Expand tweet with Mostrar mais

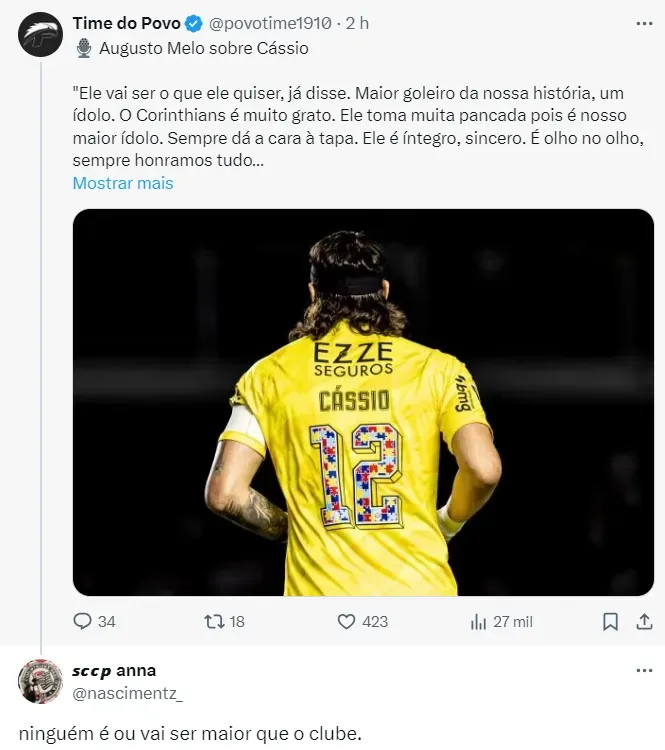click(x=123, y=183)
